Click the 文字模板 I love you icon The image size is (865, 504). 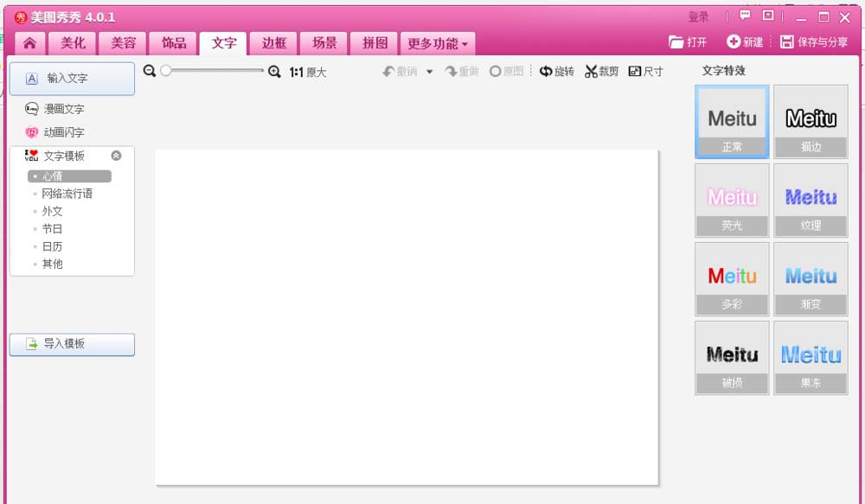[x=31, y=156]
